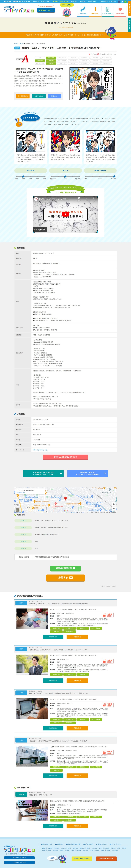Click the Twitter icon in the top bar

point(122,1)
